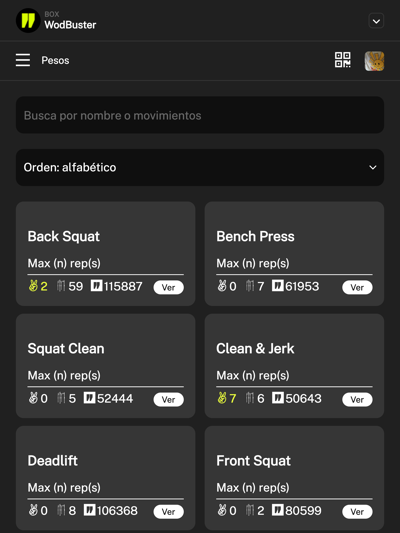400x533 pixels.
Task: Click the chevron arrow in the Orden dropdown
Action: (373, 167)
